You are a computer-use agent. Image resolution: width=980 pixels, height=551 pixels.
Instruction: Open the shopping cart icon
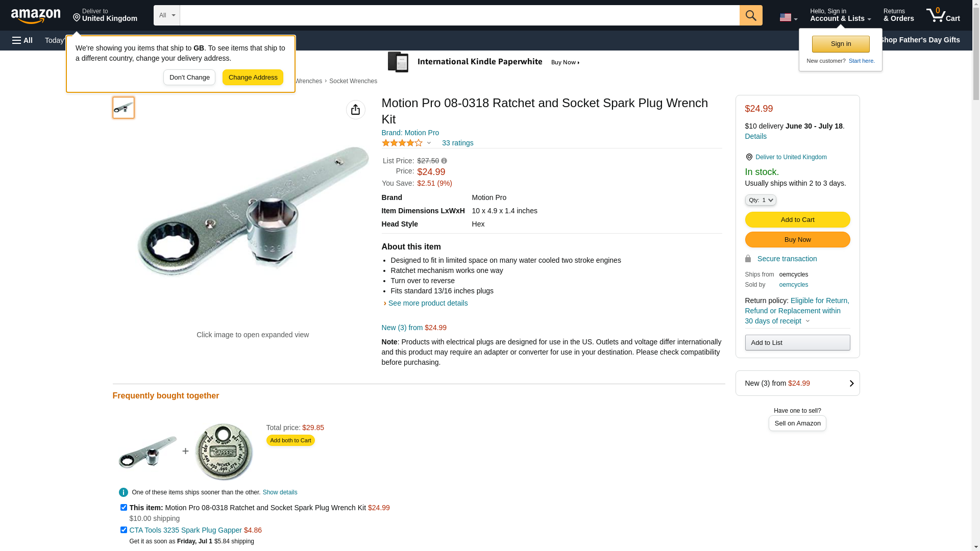[x=943, y=15]
